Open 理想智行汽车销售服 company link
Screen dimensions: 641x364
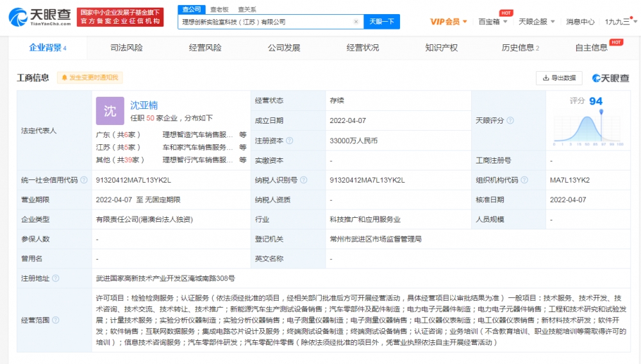(x=197, y=160)
